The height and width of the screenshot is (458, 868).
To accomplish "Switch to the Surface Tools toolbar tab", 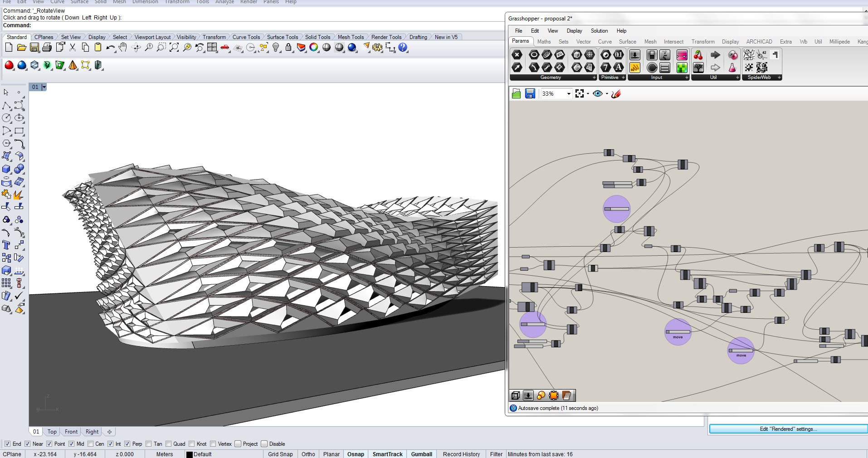I will click(x=282, y=37).
